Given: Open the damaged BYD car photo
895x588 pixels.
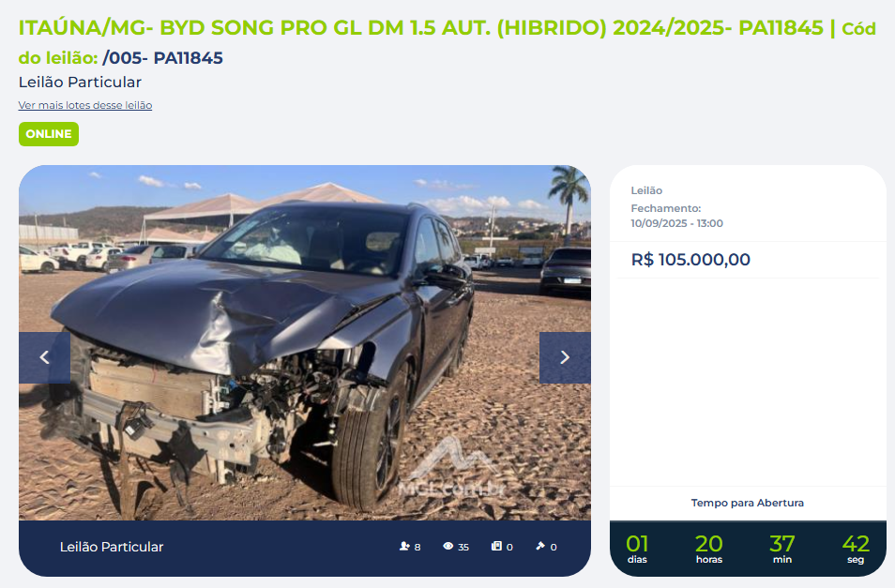Looking at the screenshot, I should pyautogui.click(x=305, y=342).
